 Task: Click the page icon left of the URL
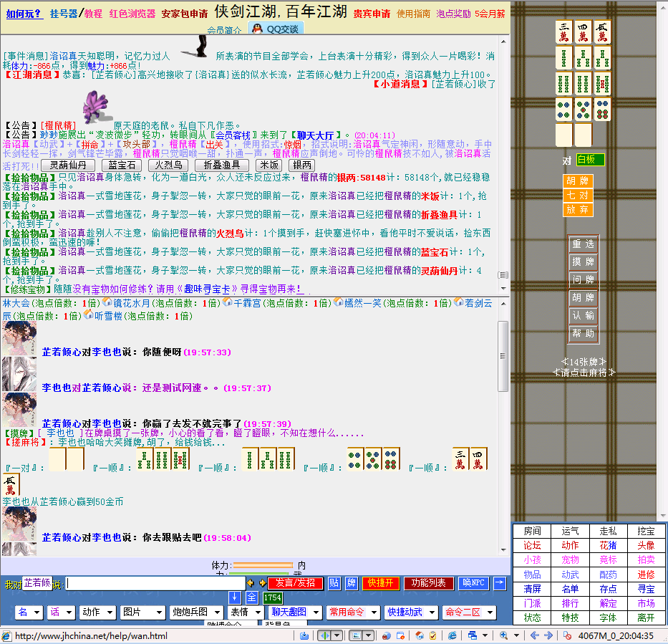(7, 636)
